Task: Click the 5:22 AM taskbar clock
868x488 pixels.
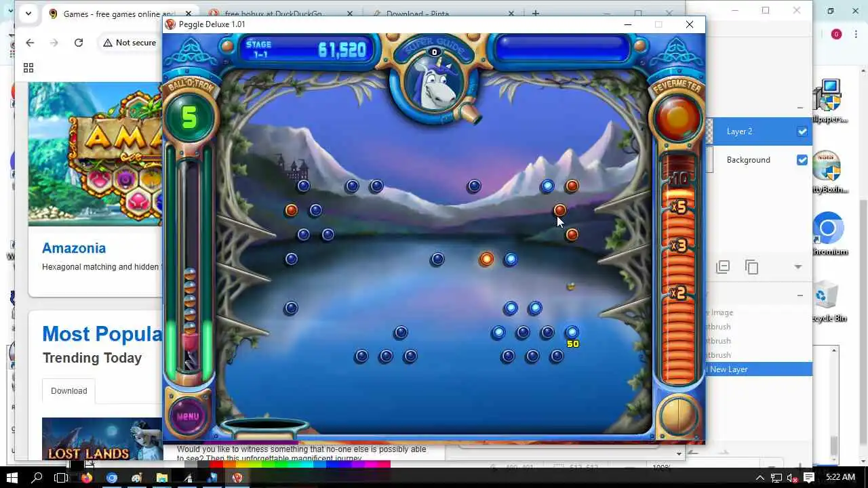Action: click(x=840, y=478)
